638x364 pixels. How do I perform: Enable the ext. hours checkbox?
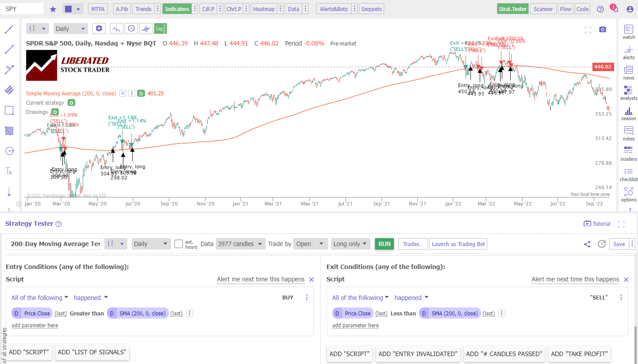[x=179, y=243]
